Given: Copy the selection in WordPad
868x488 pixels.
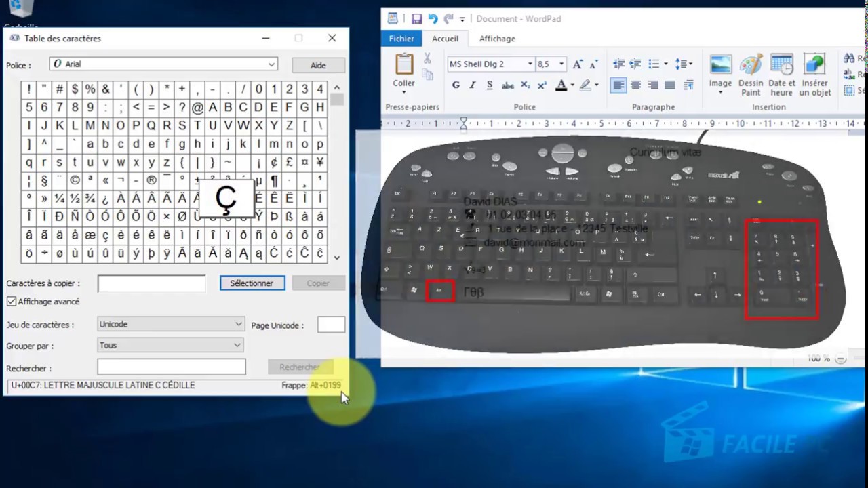Looking at the screenshot, I should click(x=427, y=73).
